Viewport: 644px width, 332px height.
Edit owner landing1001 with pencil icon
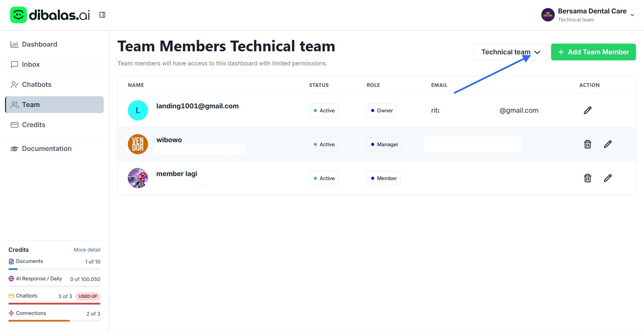click(x=587, y=110)
